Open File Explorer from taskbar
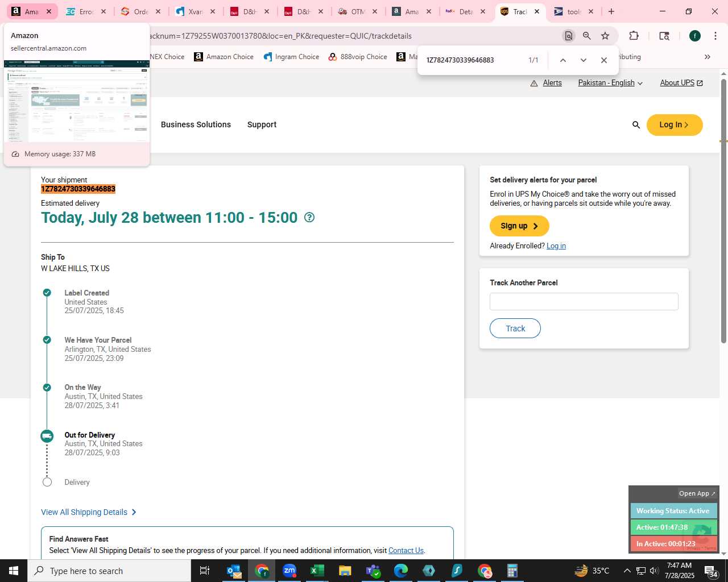Image resolution: width=728 pixels, height=582 pixels. (345, 571)
